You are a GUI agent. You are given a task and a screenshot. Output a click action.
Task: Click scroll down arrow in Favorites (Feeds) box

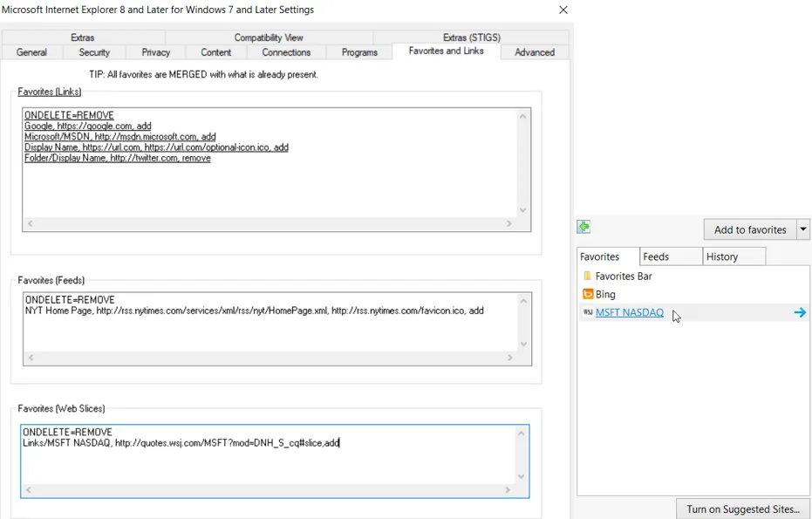coord(523,344)
